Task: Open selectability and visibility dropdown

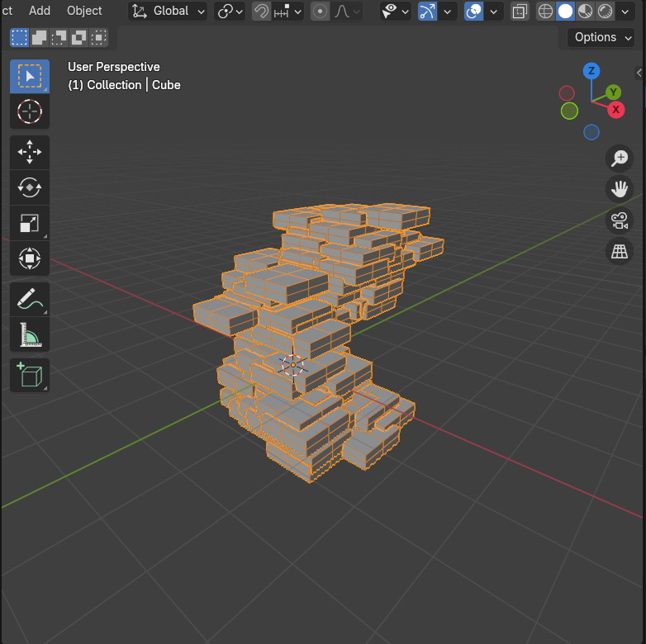Action: tap(395, 11)
